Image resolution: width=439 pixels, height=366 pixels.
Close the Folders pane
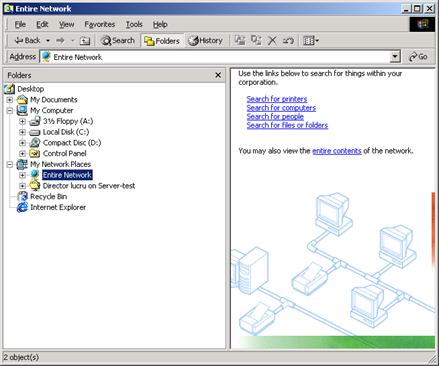click(x=218, y=75)
